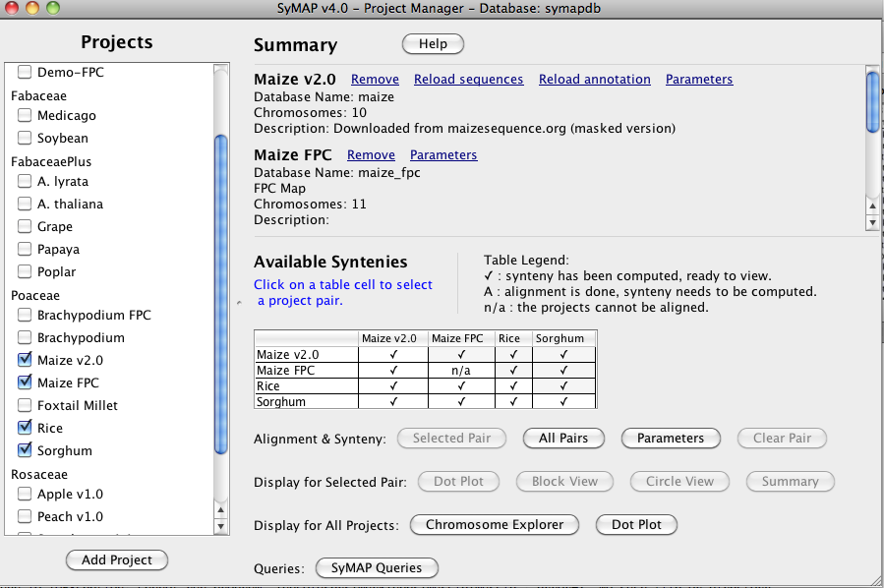Open Dot Plot for all projects
Image resolution: width=884 pixels, height=588 pixels.
636,525
